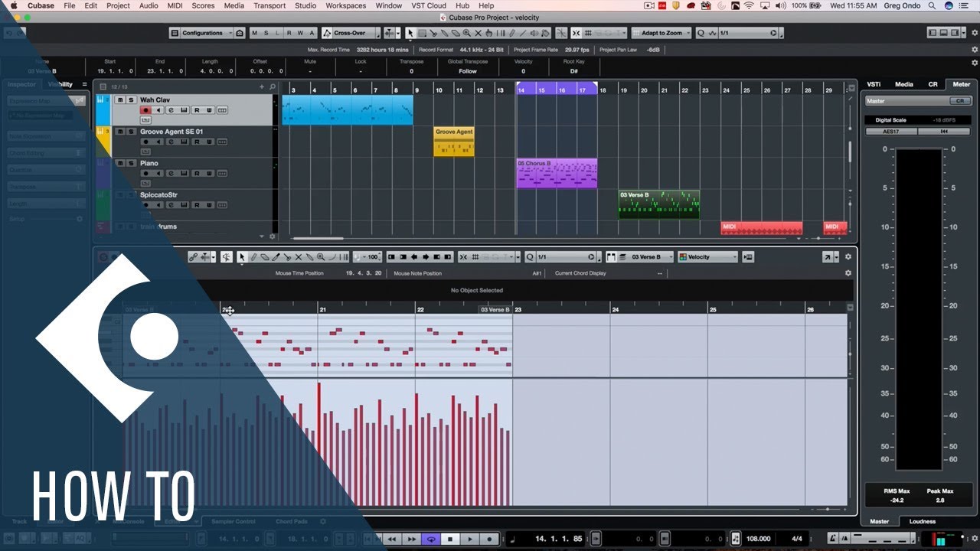Select the Zoom magnifier tool in main toolbar

click(x=467, y=33)
